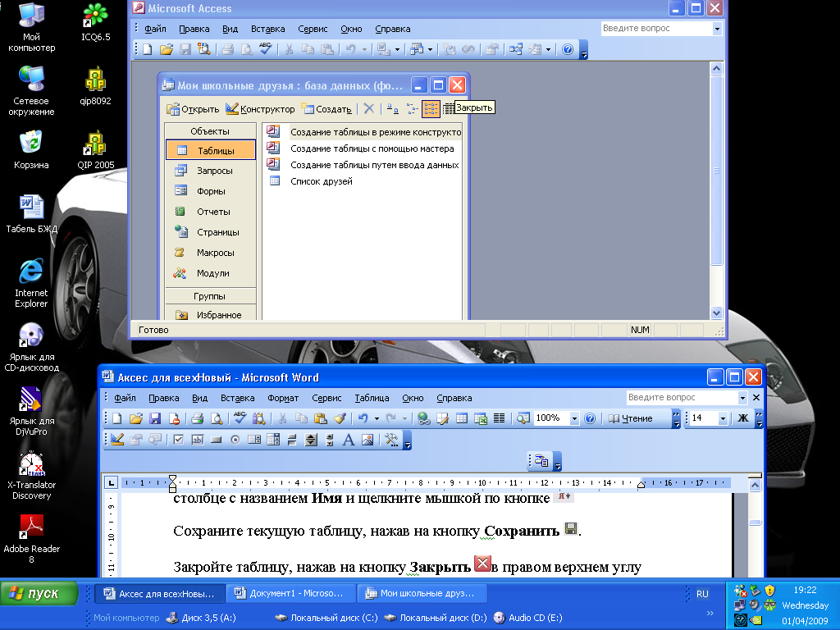Image resolution: width=840 pixels, height=630 pixels.
Task: Click the пуск Start button
Action: (39, 594)
